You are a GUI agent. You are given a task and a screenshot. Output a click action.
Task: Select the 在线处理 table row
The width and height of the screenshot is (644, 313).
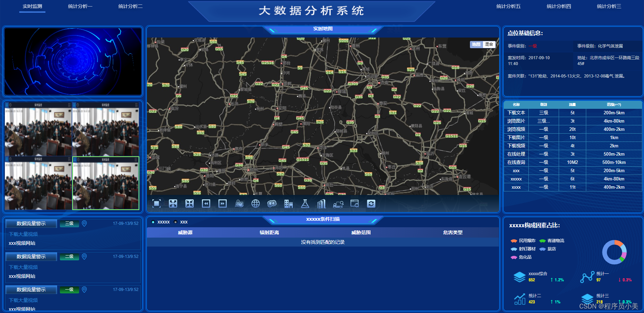[573, 154]
